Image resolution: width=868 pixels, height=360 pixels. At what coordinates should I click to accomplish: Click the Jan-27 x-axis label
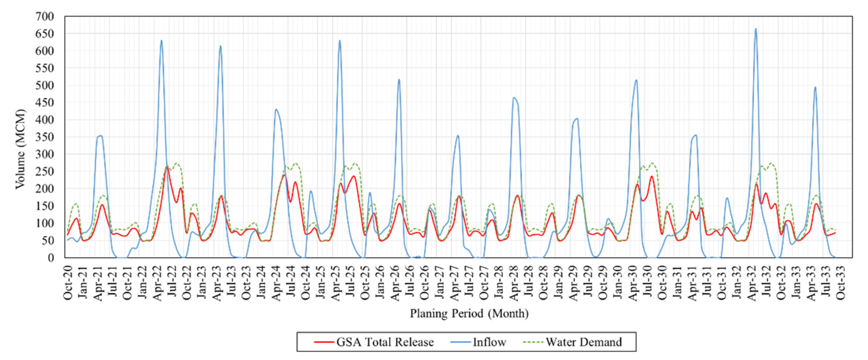click(x=440, y=283)
